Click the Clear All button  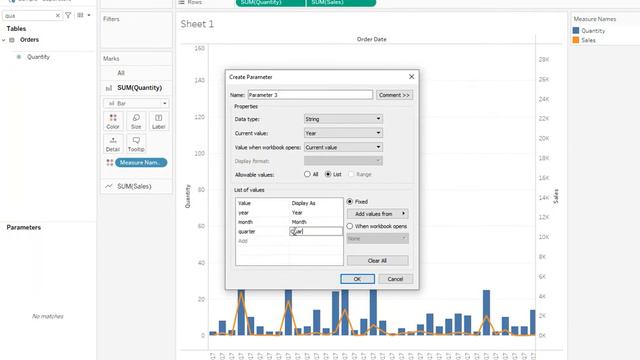[377, 260]
